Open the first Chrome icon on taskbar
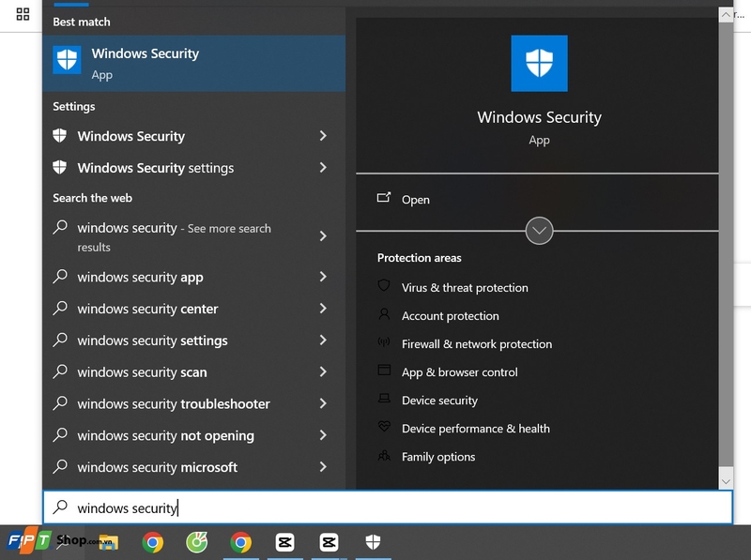The height and width of the screenshot is (560, 751). click(x=153, y=542)
